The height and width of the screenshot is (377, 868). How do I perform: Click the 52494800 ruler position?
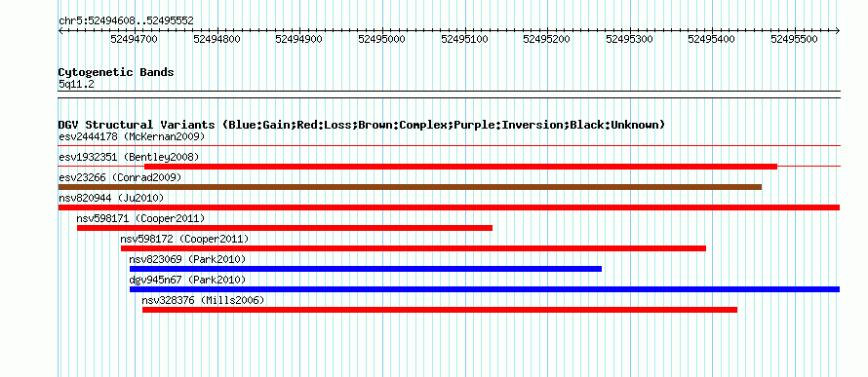[x=217, y=39]
